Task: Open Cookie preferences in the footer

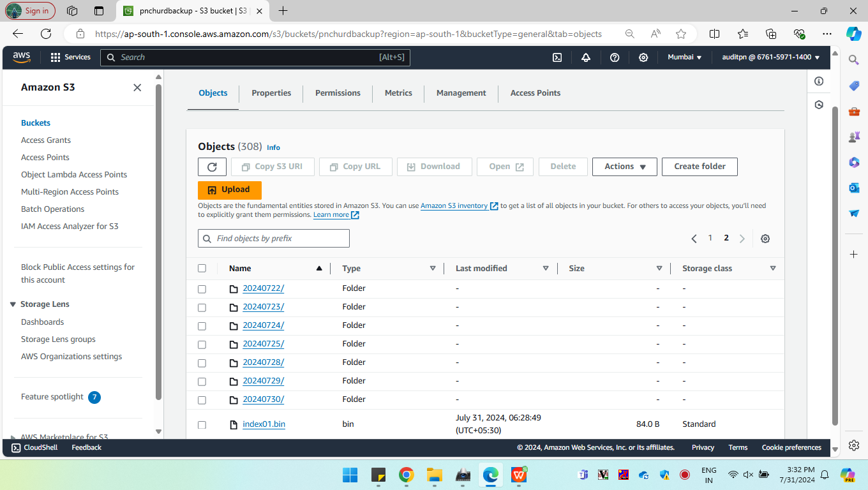Action: (791, 447)
